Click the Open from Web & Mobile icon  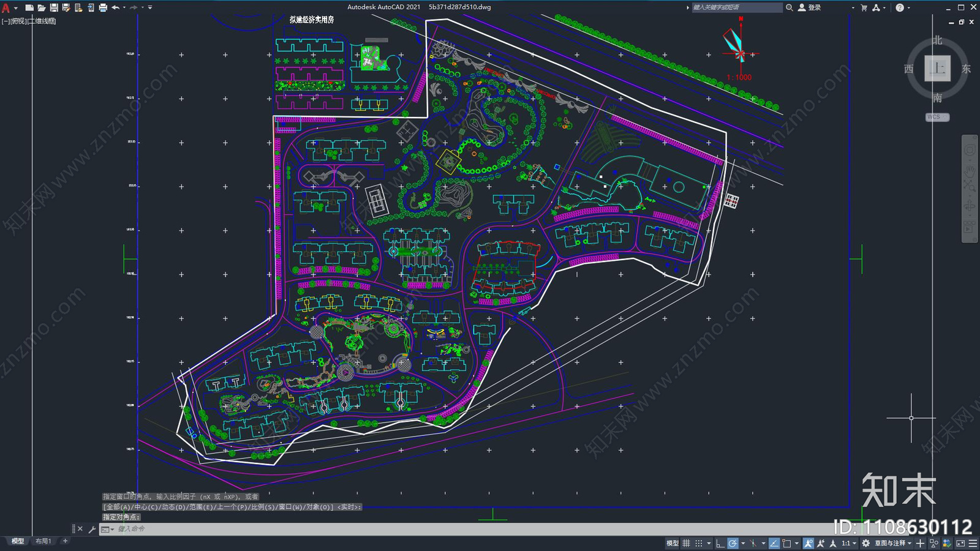pos(78,7)
